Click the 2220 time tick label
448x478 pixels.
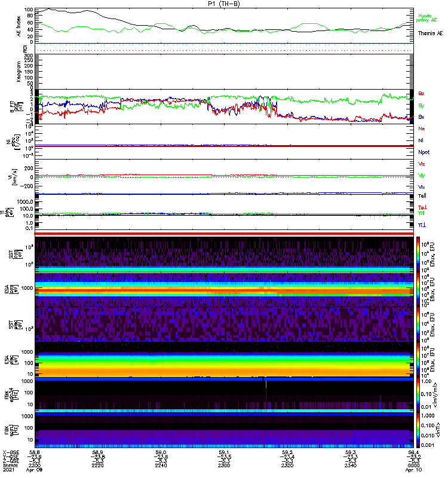click(97, 465)
